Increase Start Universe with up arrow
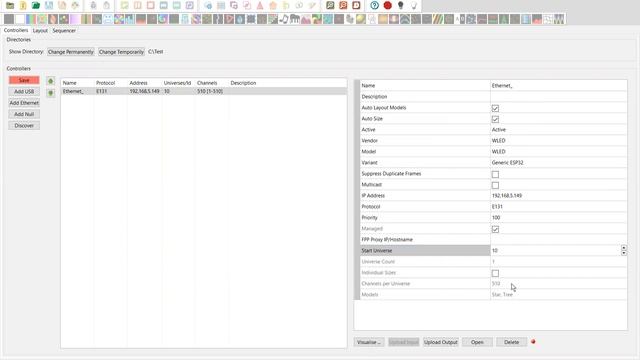 click(x=624, y=248)
